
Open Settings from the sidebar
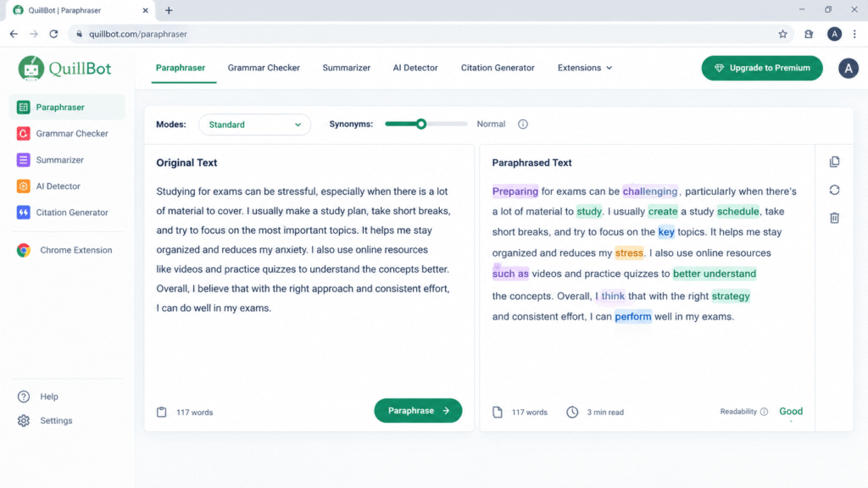click(x=45, y=420)
